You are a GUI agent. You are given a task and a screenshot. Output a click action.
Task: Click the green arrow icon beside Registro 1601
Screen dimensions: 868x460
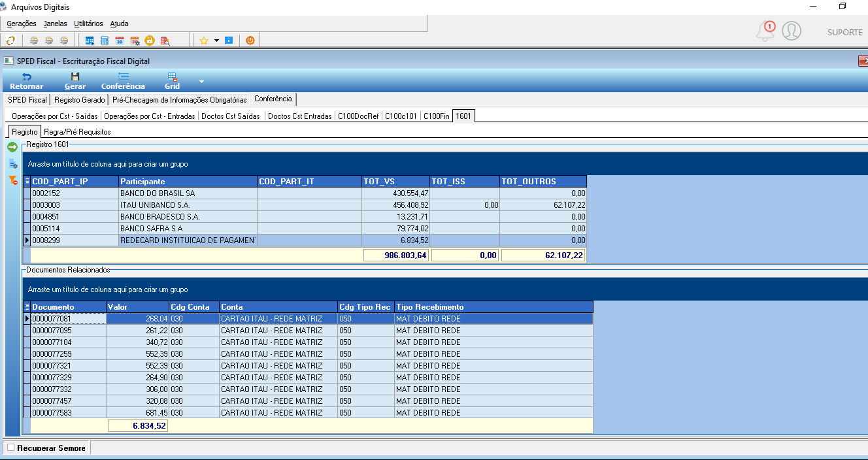12,148
